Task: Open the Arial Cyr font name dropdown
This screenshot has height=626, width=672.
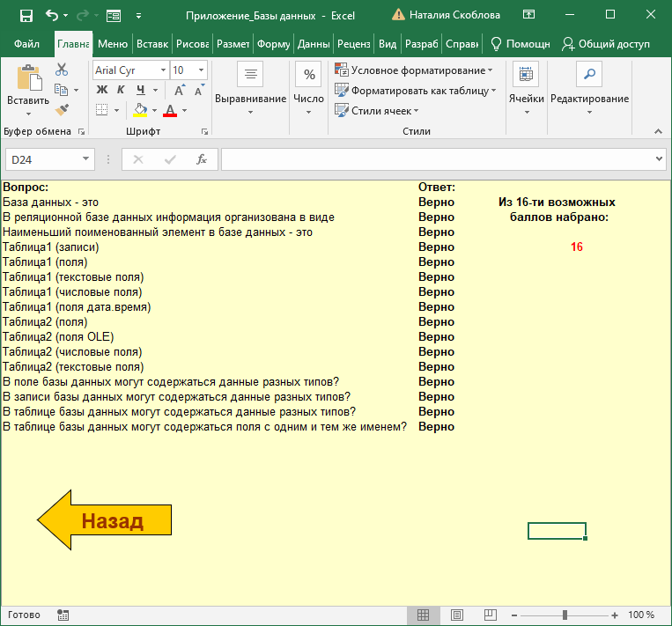Action: tap(163, 70)
